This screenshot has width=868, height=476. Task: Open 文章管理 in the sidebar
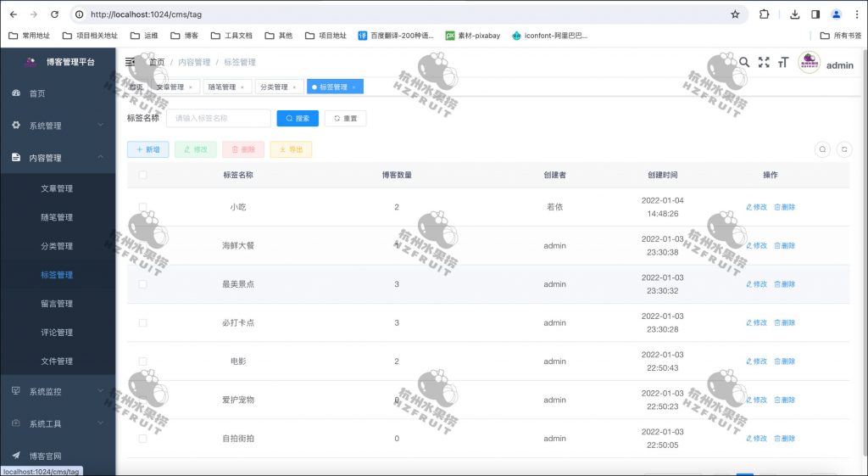[58, 188]
